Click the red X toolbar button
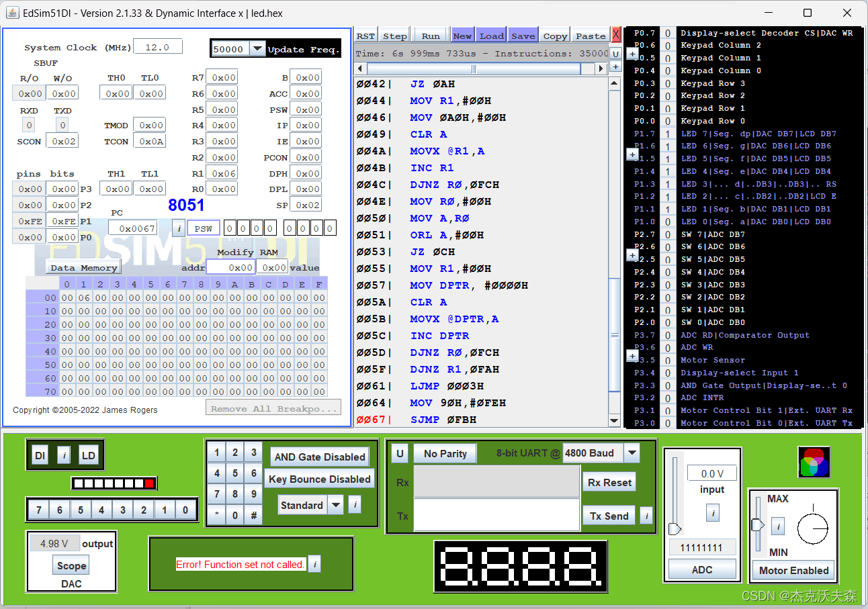868x609 pixels. (x=616, y=34)
